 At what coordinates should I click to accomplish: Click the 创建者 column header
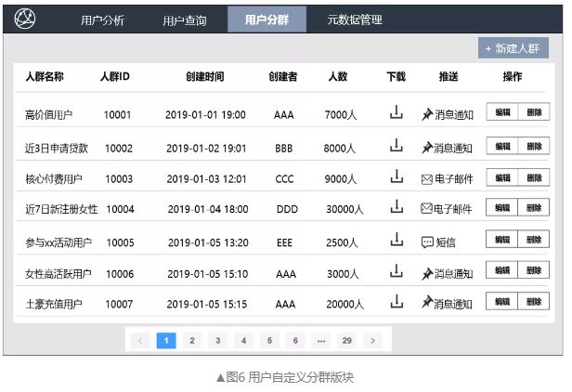[x=283, y=76]
